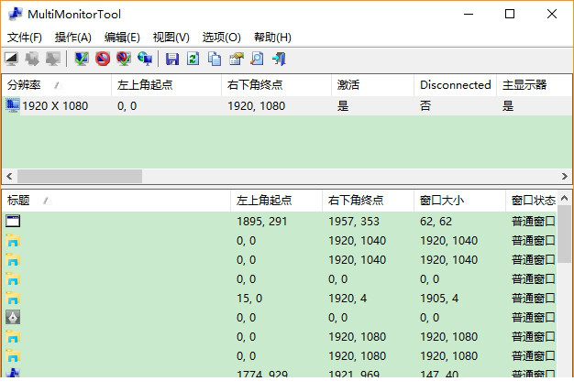The image size is (574, 392).
Task: Click the MultiMonitorTool title bar app icon
Action: coord(16,14)
